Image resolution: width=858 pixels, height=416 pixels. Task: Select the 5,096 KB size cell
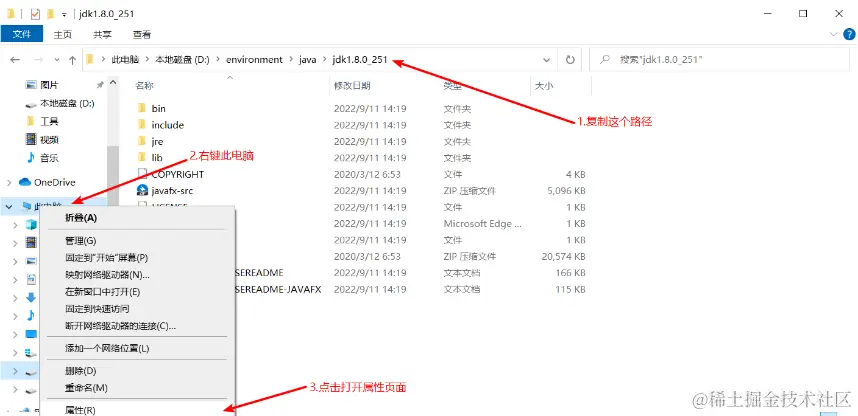click(x=566, y=190)
